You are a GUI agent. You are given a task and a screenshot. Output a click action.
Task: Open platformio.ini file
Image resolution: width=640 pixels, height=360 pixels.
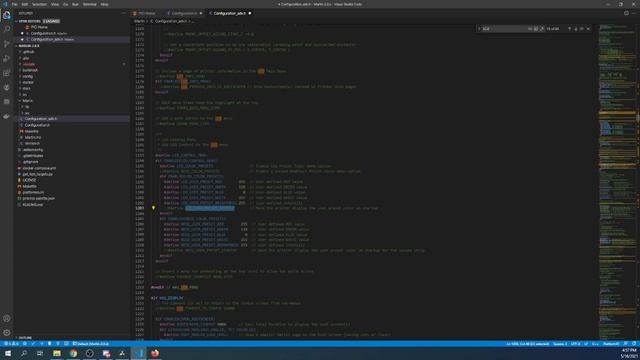tap(33, 192)
